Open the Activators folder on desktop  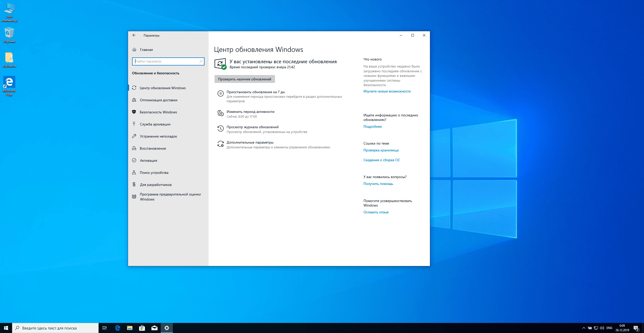[9, 60]
